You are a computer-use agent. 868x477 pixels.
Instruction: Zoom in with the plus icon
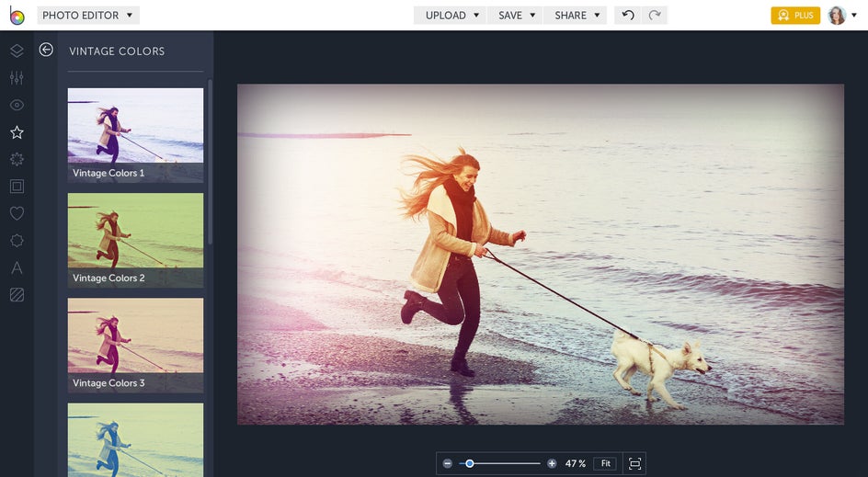552,464
